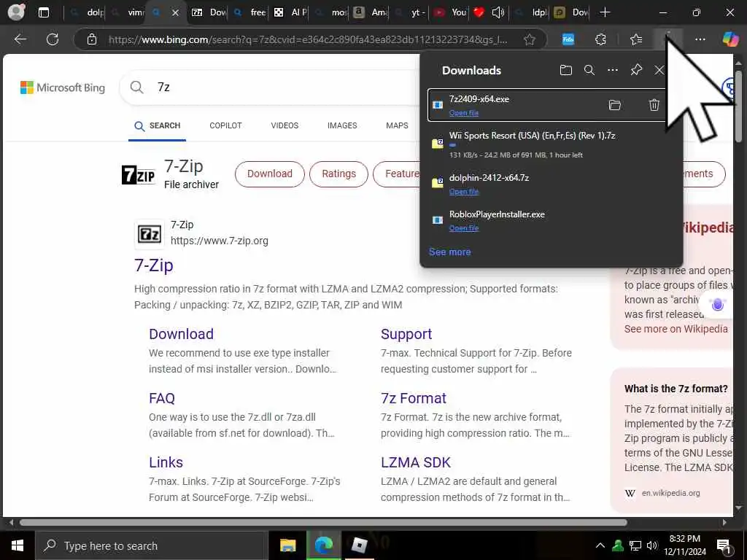Click the browser address bar URL

308,39
